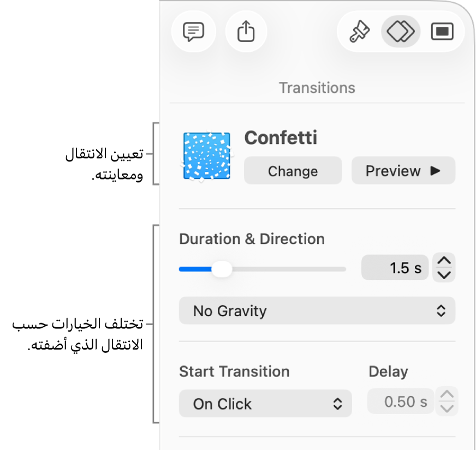Click the Delay 0.50 s field
The height and width of the screenshot is (450, 476).
[x=401, y=403]
